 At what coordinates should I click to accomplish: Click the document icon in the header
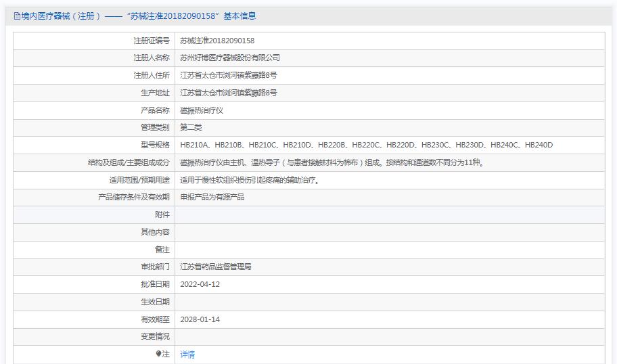pos(17,16)
